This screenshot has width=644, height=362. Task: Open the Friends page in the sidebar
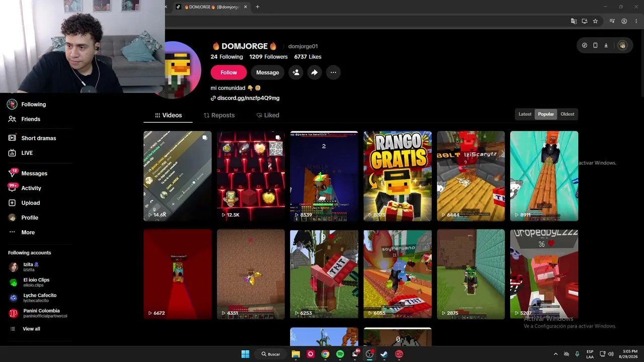pyautogui.click(x=31, y=119)
